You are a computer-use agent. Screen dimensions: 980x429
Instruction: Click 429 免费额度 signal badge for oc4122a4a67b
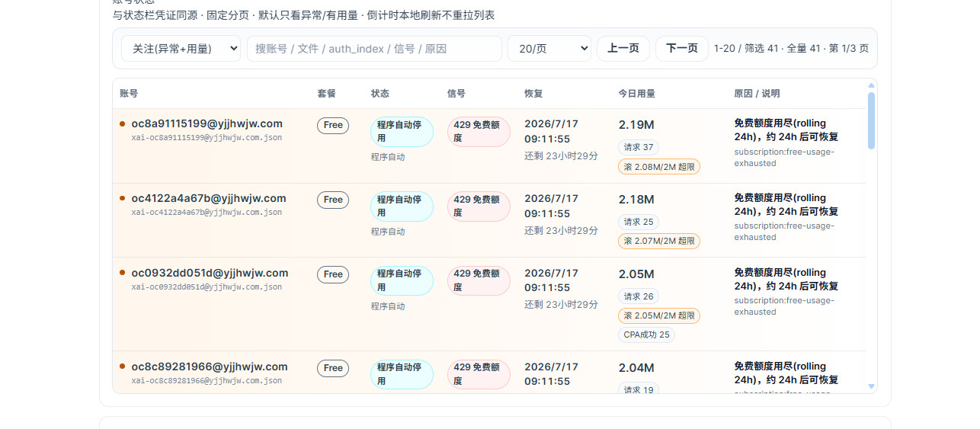(x=479, y=206)
